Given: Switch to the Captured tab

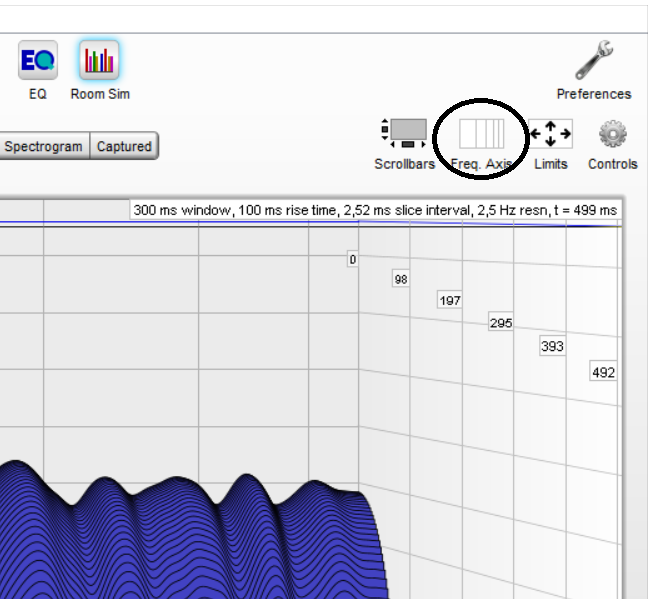Looking at the screenshot, I should [x=124, y=147].
